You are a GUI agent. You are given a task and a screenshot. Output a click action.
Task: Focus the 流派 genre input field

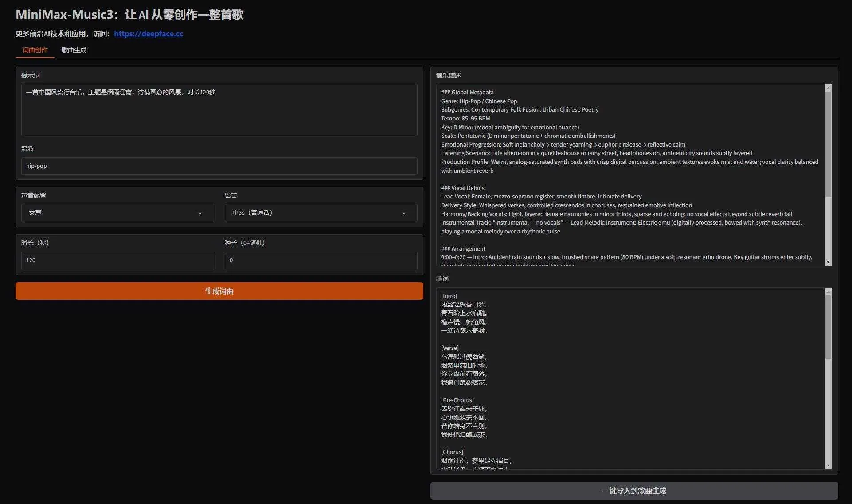219,166
